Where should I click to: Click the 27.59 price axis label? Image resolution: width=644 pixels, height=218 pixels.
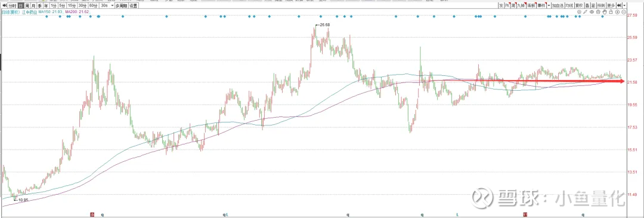tap(631, 16)
